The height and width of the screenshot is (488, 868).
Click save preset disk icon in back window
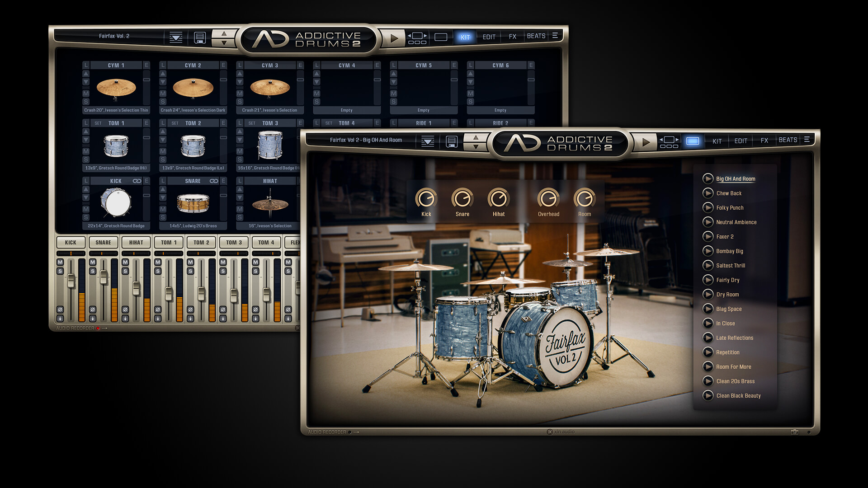pyautogui.click(x=200, y=38)
